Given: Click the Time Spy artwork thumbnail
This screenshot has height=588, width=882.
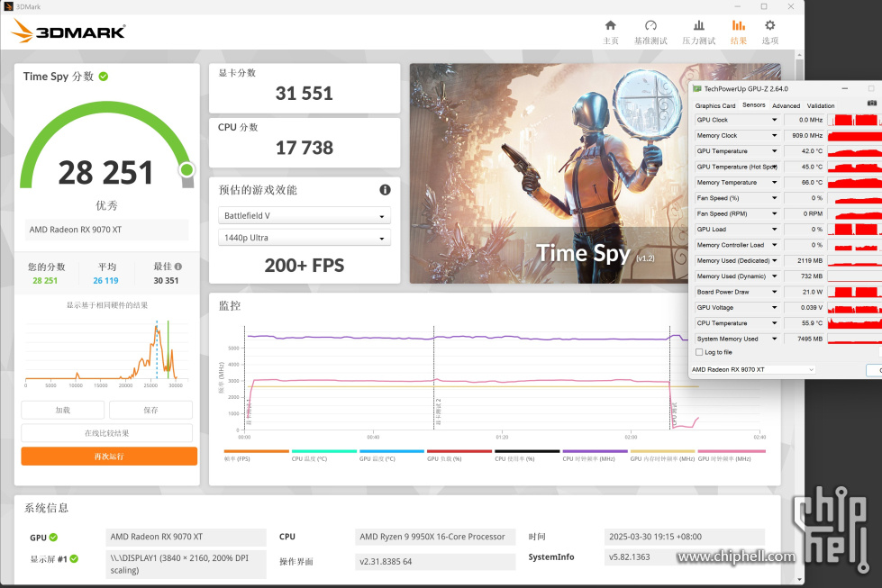Looking at the screenshot, I should point(549,173).
